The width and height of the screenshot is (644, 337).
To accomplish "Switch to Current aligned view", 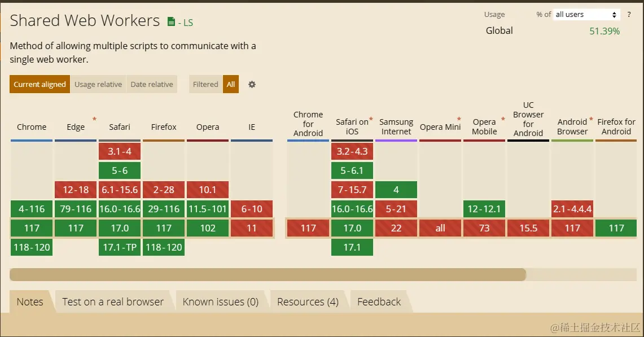I will pyautogui.click(x=40, y=84).
